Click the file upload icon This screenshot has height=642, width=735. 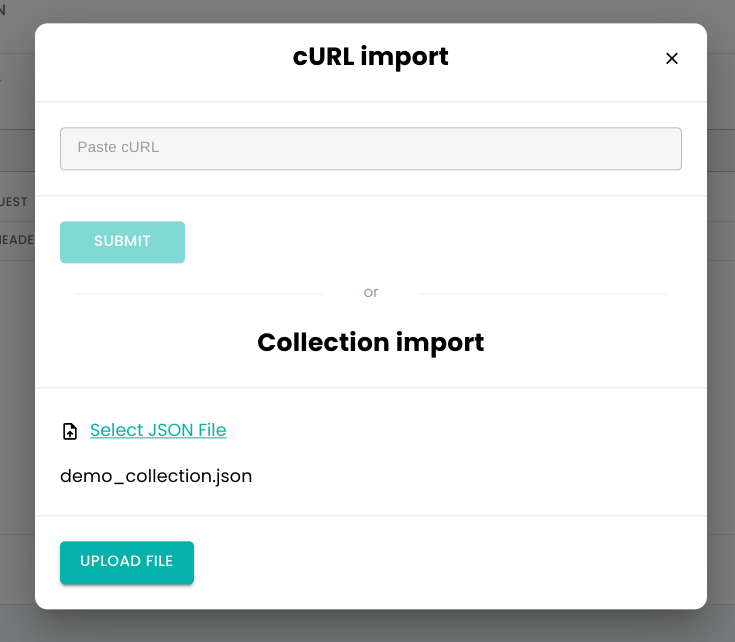pyautogui.click(x=70, y=431)
